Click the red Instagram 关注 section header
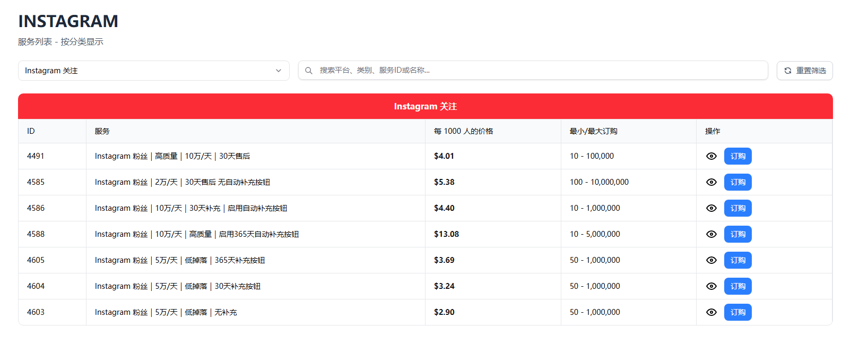 point(426,106)
